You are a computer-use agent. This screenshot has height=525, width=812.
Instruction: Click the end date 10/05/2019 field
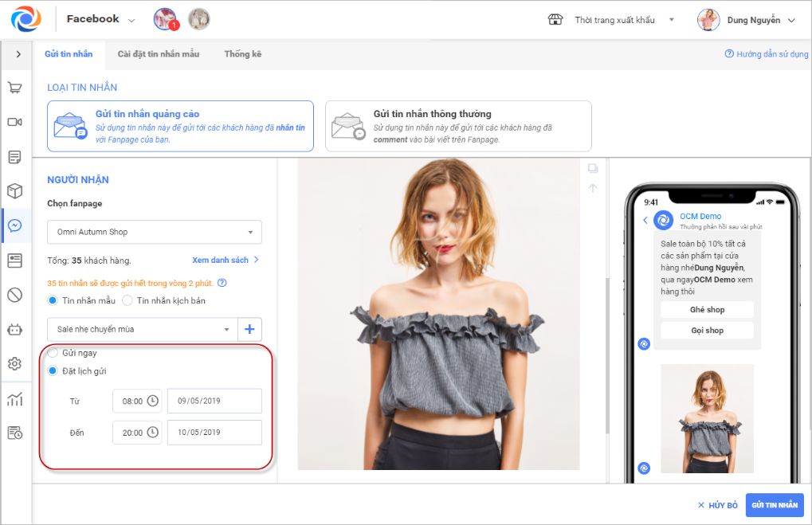click(214, 433)
